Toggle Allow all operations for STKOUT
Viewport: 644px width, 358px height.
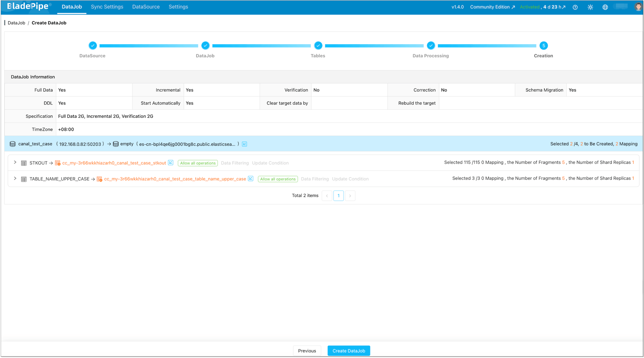coord(198,163)
